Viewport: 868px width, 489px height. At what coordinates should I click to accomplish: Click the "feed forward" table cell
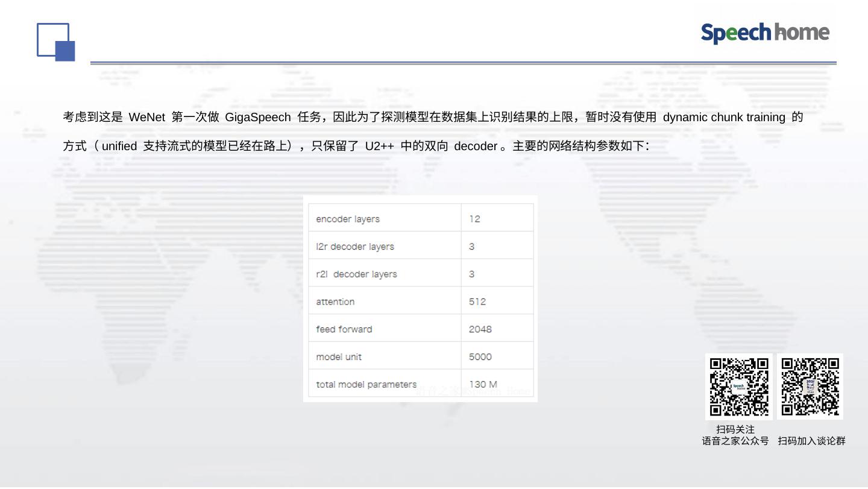[385, 329]
